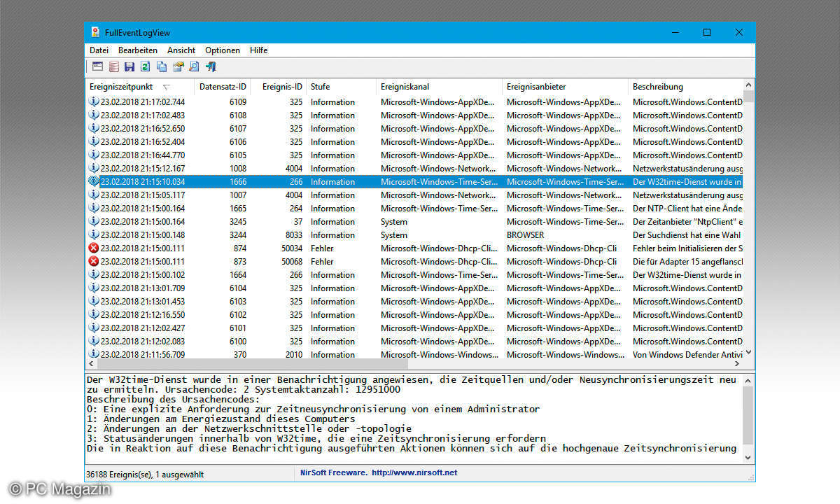
Task: Sort by Datensatz-ID column header
Action: (222, 87)
